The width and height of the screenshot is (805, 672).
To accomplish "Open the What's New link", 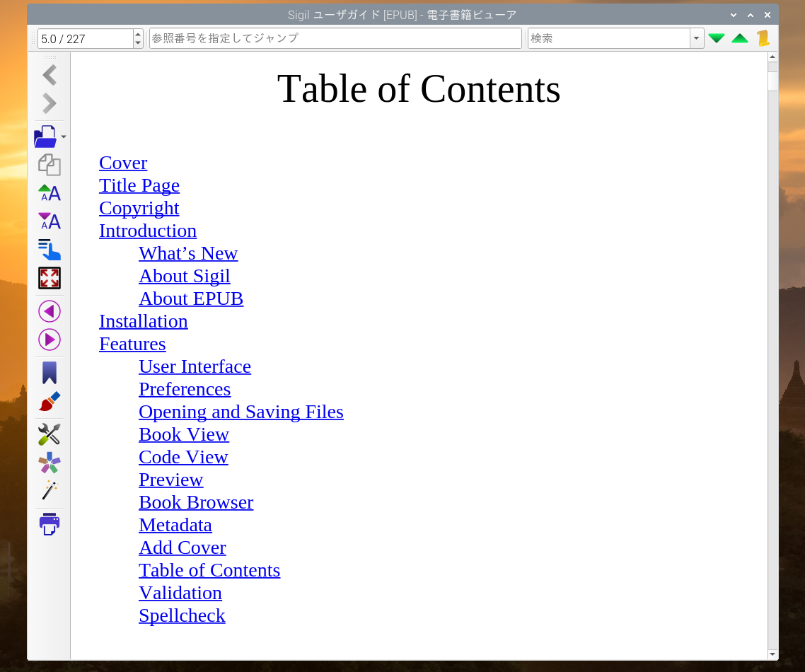I will click(188, 253).
